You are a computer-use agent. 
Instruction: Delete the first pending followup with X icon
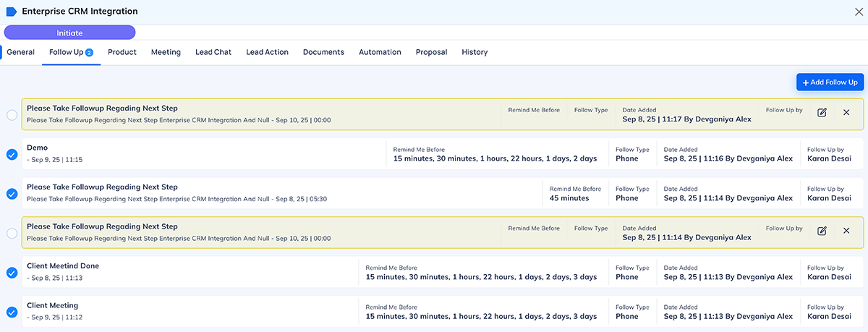pos(846,113)
